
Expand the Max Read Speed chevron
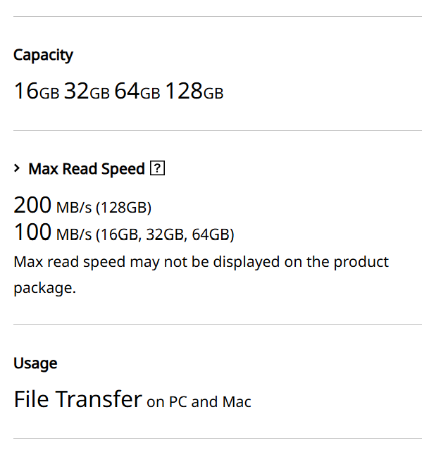coord(18,169)
